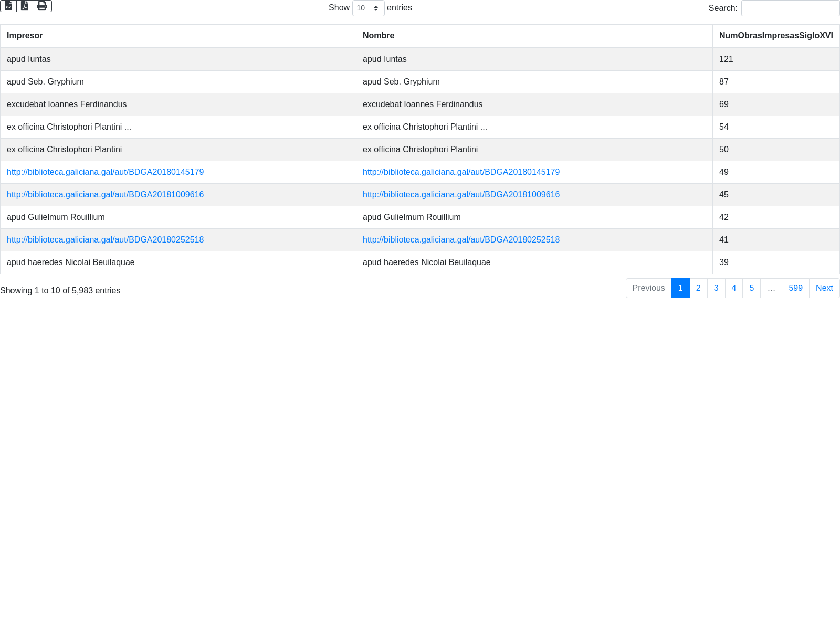Sort by NumObrasImpresasSigloXVI column header
Screen dimensions: 840x630
(775, 36)
